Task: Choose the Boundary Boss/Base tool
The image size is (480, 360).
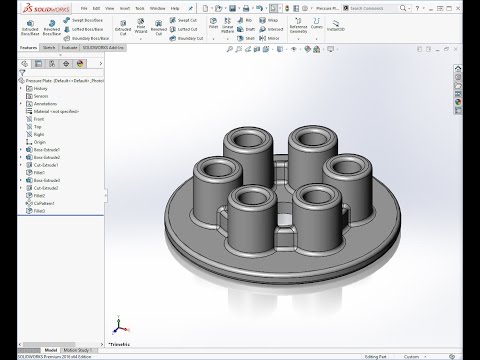Action: (x=86, y=38)
